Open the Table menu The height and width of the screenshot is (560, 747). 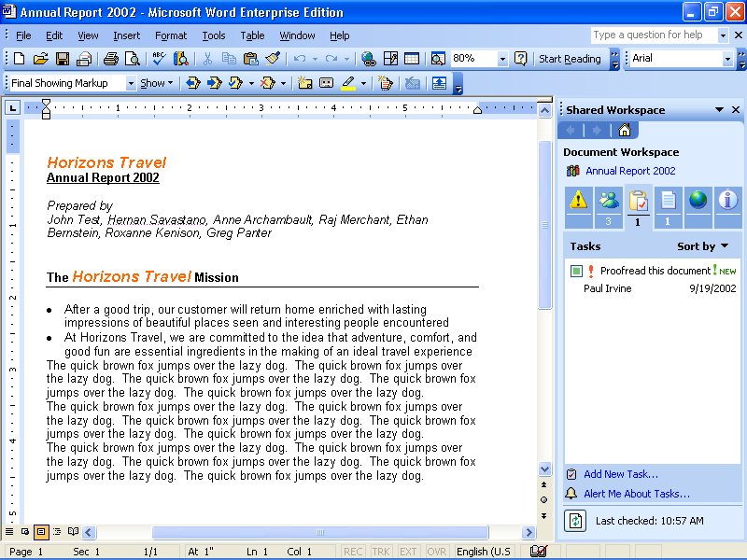click(252, 35)
